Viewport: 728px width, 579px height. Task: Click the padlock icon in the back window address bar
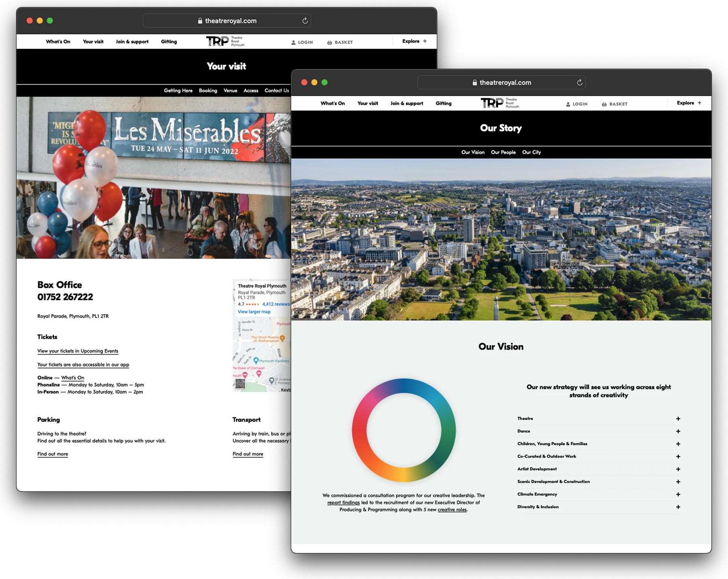pyautogui.click(x=200, y=21)
